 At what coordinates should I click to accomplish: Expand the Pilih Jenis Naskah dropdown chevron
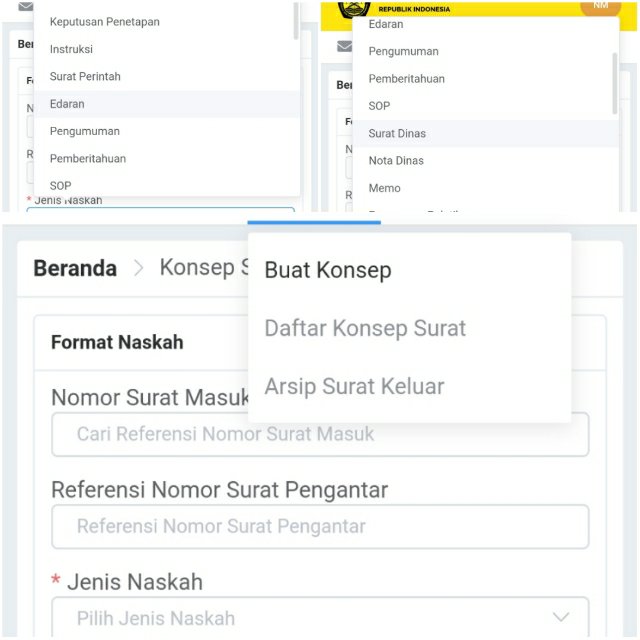point(561,617)
